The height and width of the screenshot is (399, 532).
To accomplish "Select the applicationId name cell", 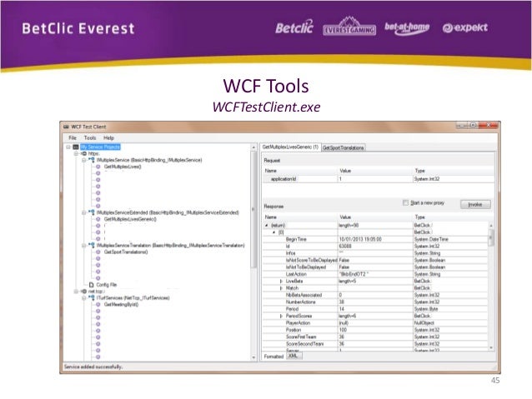I will tap(284, 179).
